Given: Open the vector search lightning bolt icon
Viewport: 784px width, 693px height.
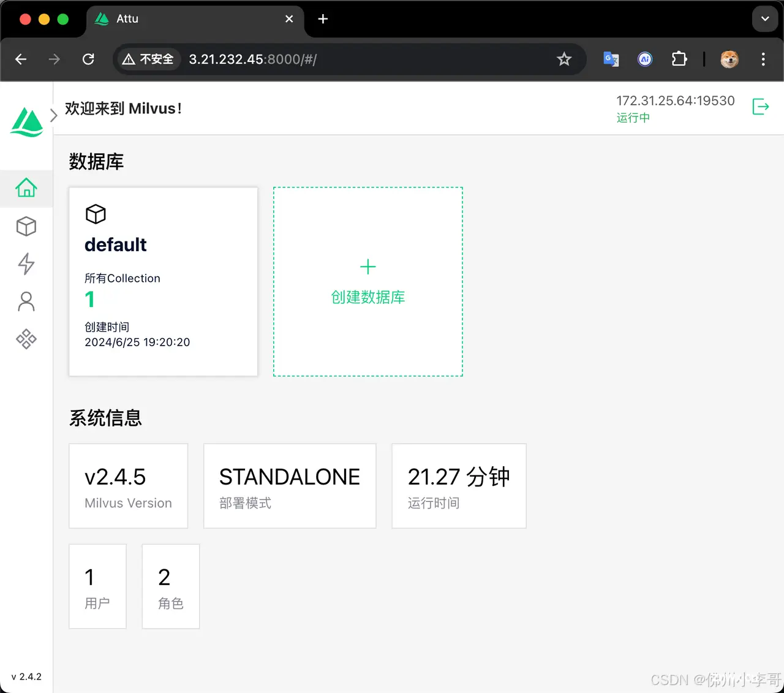Looking at the screenshot, I should pyautogui.click(x=26, y=264).
